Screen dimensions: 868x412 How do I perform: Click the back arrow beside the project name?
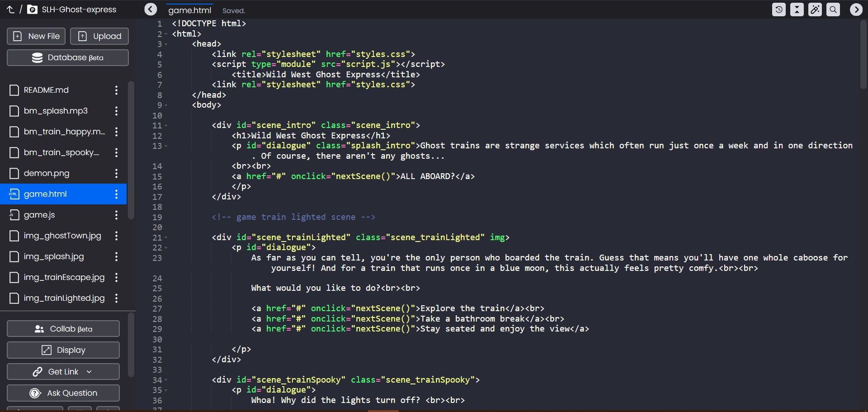pyautogui.click(x=10, y=9)
